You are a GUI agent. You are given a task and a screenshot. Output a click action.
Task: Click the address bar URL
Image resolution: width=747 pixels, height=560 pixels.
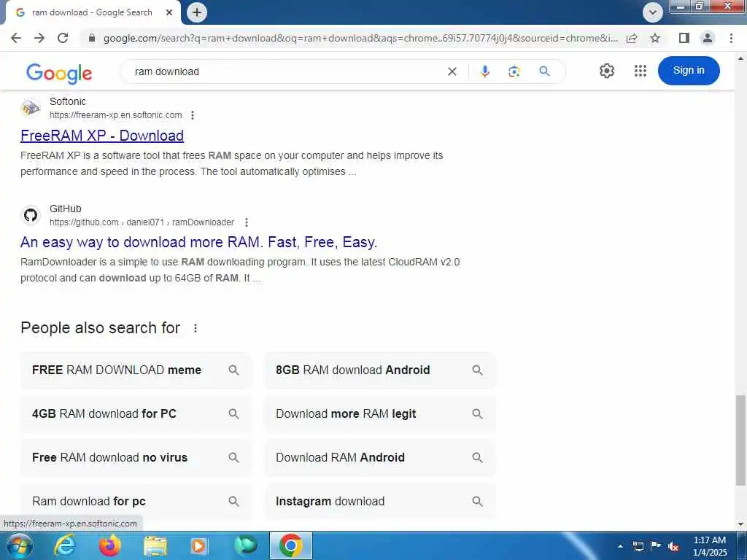pyautogui.click(x=360, y=38)
